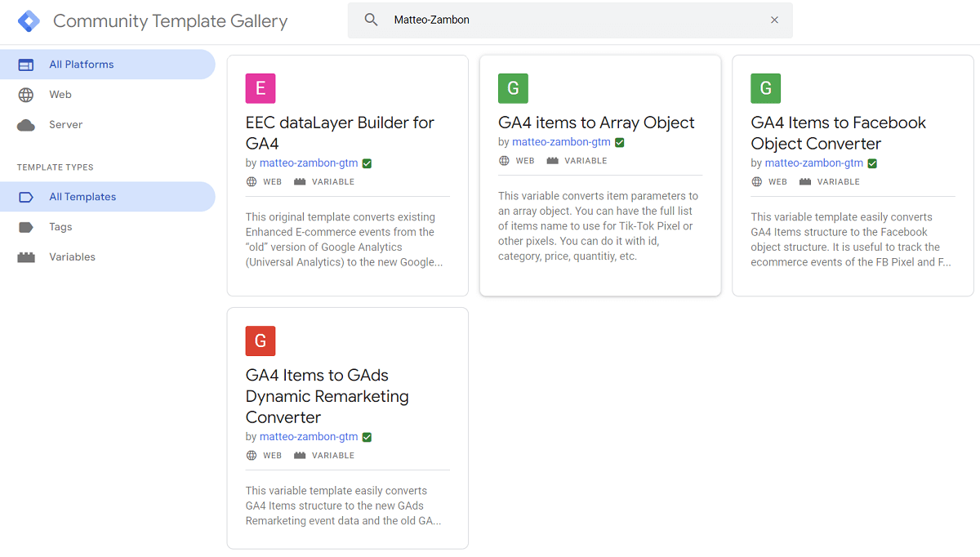
Task: Show only Tags templates
Action: [108, 227]
